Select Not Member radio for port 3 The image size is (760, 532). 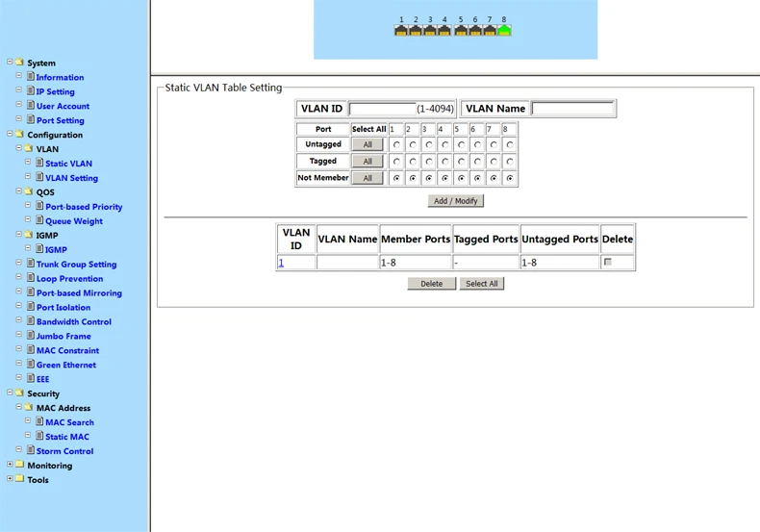coord(429,178)
